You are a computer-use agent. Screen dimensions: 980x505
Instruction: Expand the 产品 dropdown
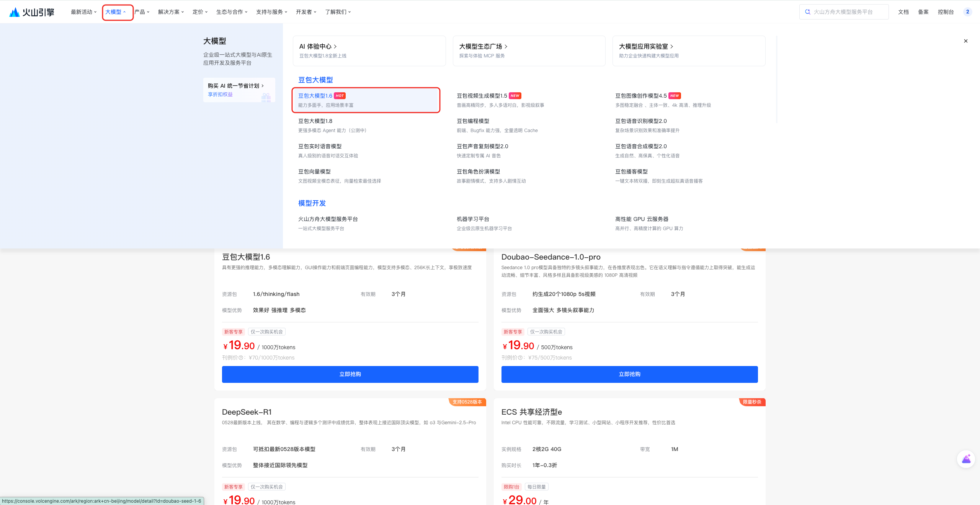tap(142, 11)
